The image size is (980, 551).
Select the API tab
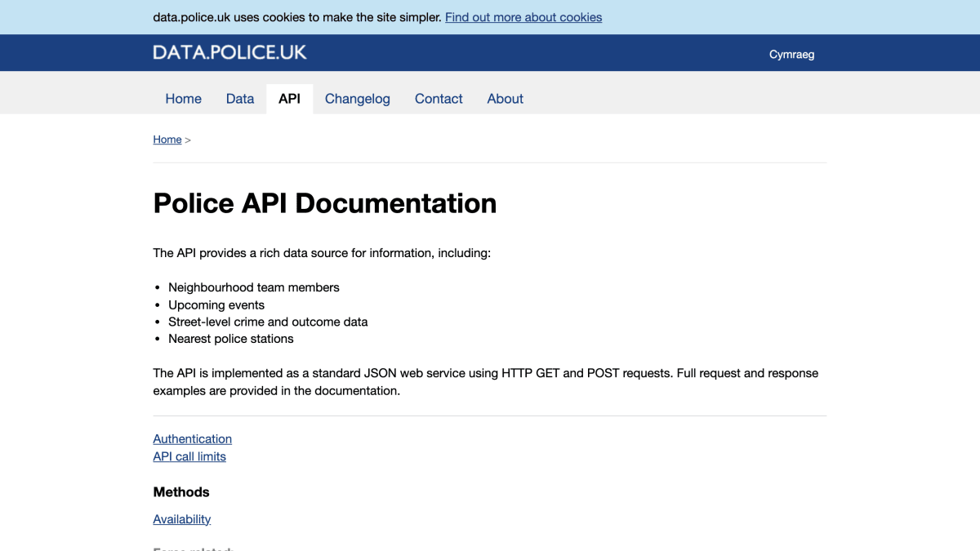(289, 99)
